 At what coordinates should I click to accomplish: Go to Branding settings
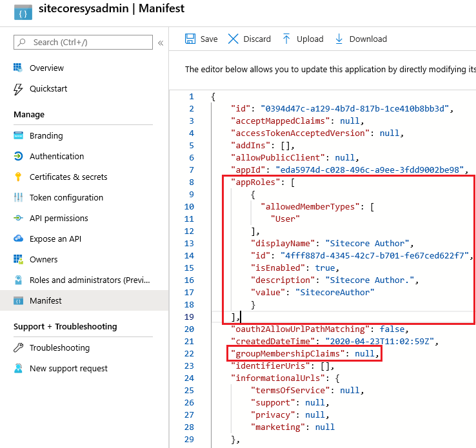pos(46,135)
